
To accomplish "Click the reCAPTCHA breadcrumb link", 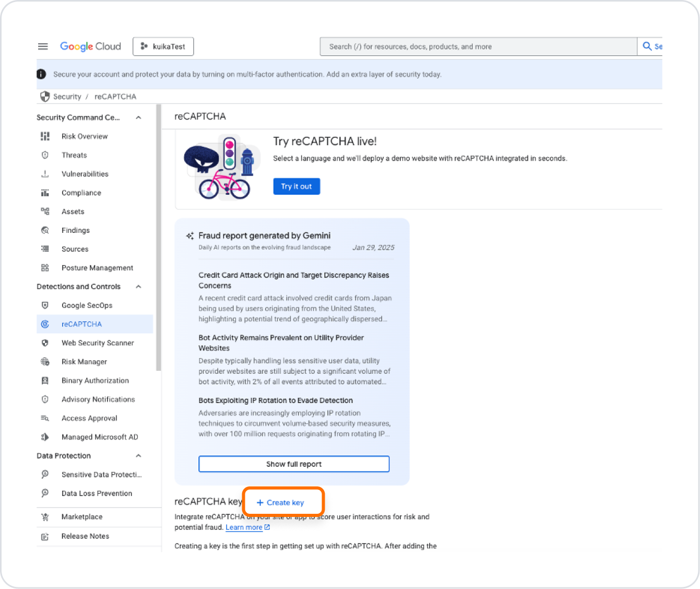I will [x=115, y=97].
